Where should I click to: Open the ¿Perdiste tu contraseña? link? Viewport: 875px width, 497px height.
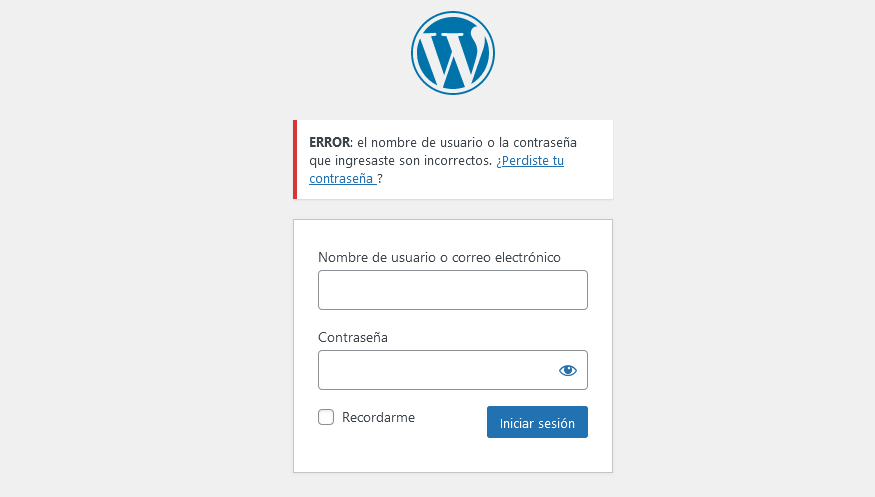[x=529, y=160]
